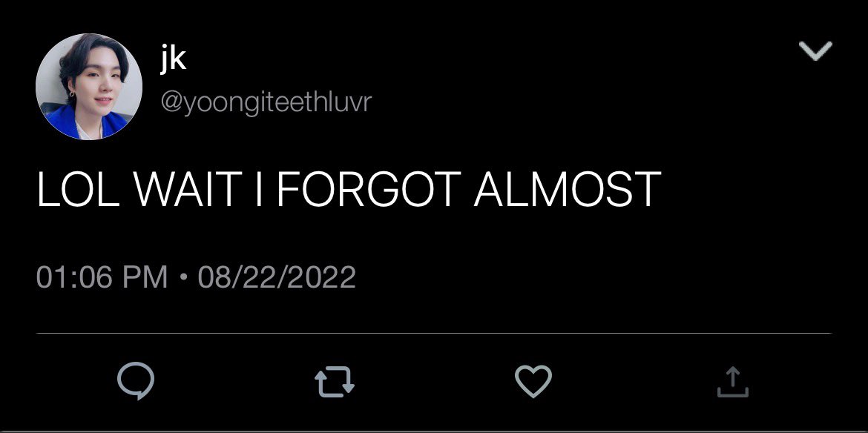Screen dimensions: 868x433
Task: Tap the circular avatar next to jk
Action: click(x=89, y=87)
